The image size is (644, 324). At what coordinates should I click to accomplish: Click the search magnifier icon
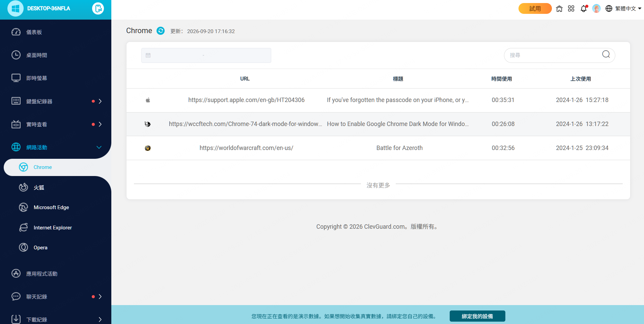606,54
